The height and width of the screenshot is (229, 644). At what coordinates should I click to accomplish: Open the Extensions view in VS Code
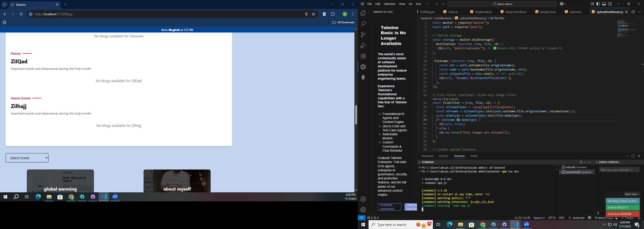point(363,56)
